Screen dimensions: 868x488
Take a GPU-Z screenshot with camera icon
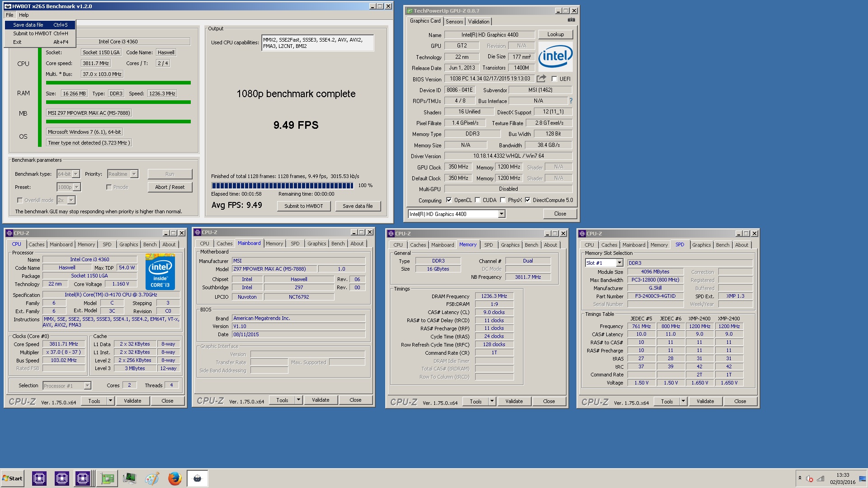571,20
